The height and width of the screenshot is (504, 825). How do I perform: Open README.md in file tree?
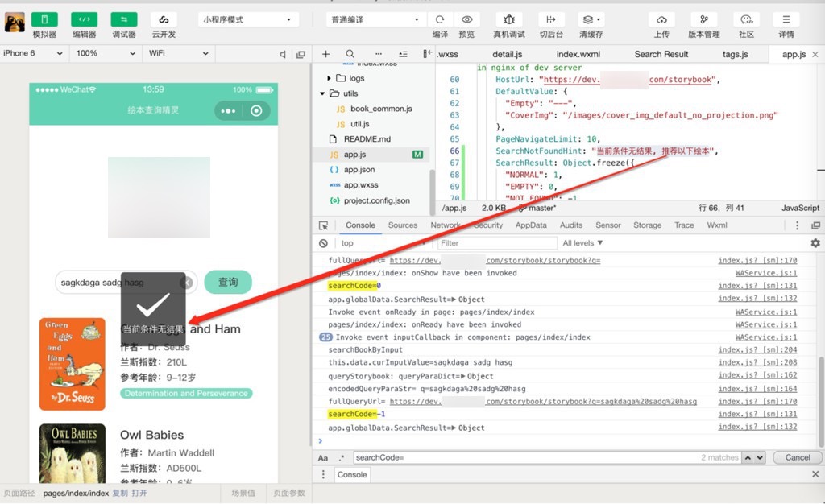(367, 139)
